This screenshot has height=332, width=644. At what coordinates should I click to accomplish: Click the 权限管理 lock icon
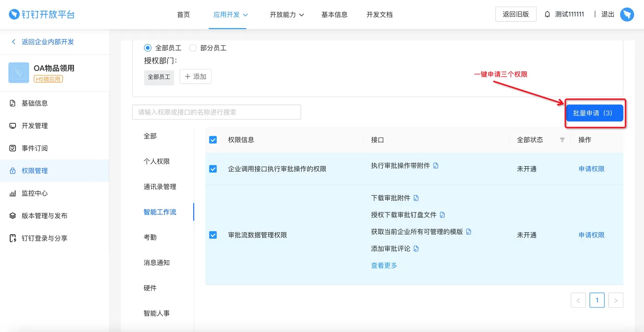coord(13,171)
